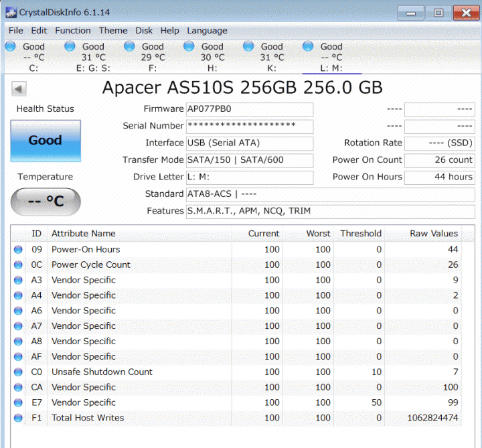Open the File menu
The width and height of the screenshot is (482, 448).
point(16,31)
